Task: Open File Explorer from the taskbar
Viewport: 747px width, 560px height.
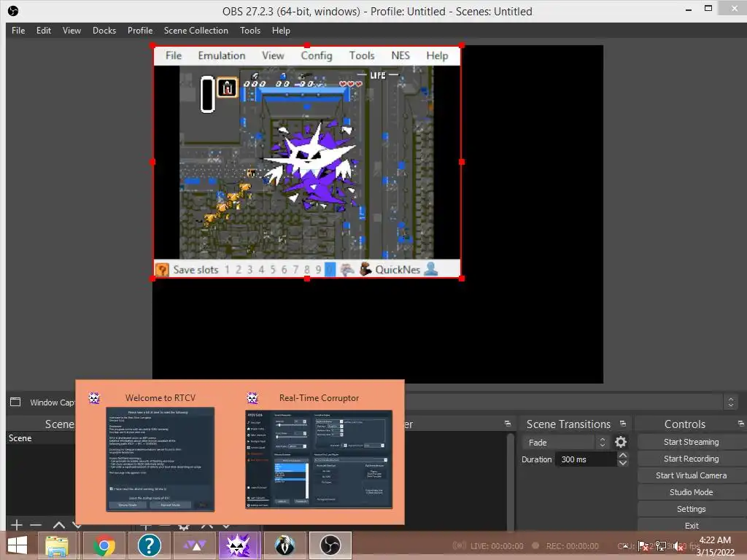Action: pos(57,545)
